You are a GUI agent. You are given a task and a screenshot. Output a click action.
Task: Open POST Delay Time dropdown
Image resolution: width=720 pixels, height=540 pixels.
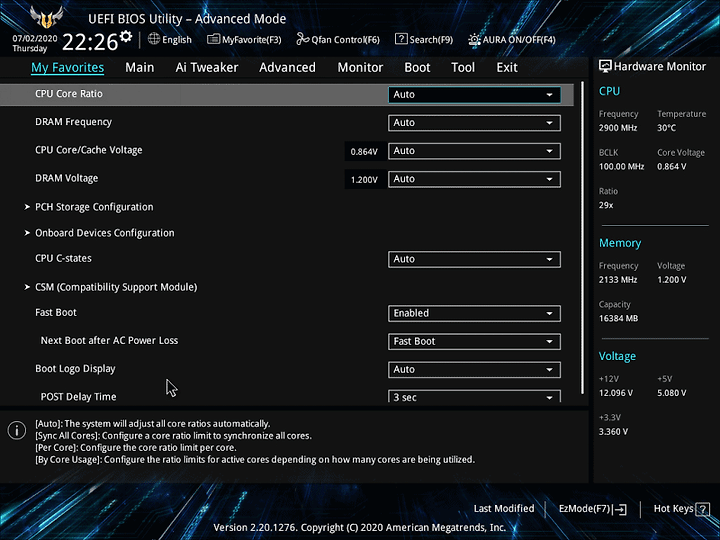[x=474, y=396]
